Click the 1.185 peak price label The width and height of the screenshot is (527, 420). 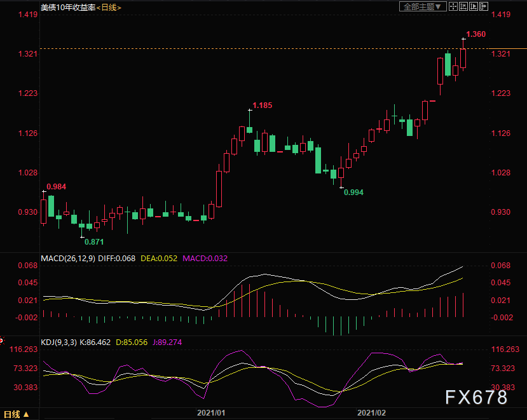pos(262,105)
